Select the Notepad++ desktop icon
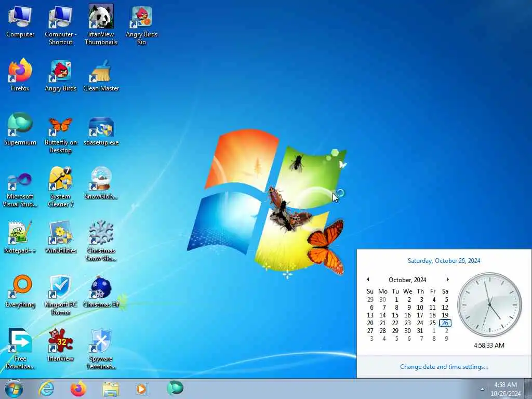Image resolution: width=532 pixels, height=399 pixels. tap(20, 237)
